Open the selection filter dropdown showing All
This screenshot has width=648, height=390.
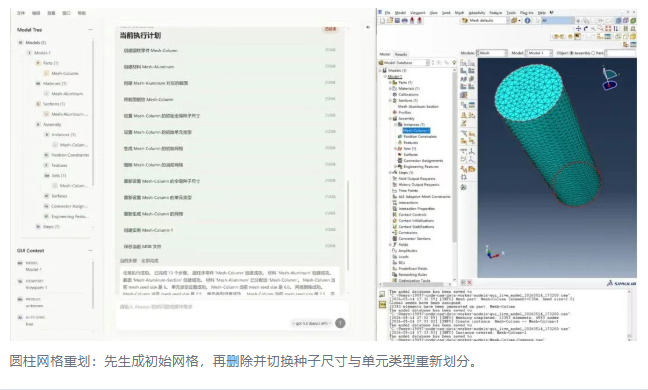[557, 20]
